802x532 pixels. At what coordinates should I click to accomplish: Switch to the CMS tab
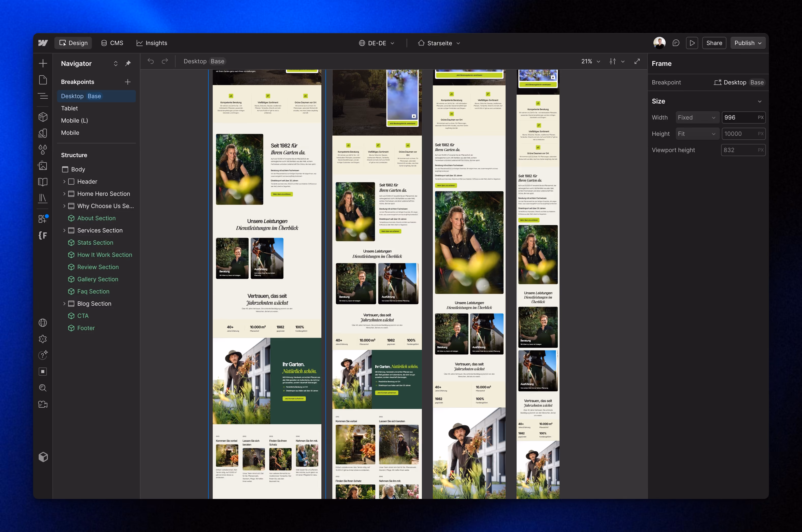pos(112,43)
